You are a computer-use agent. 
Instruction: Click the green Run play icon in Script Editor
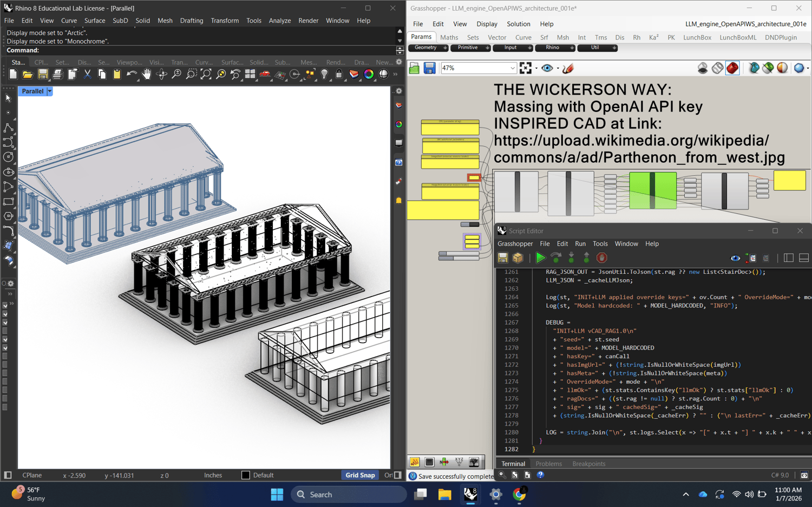click(x=540, y=258)
